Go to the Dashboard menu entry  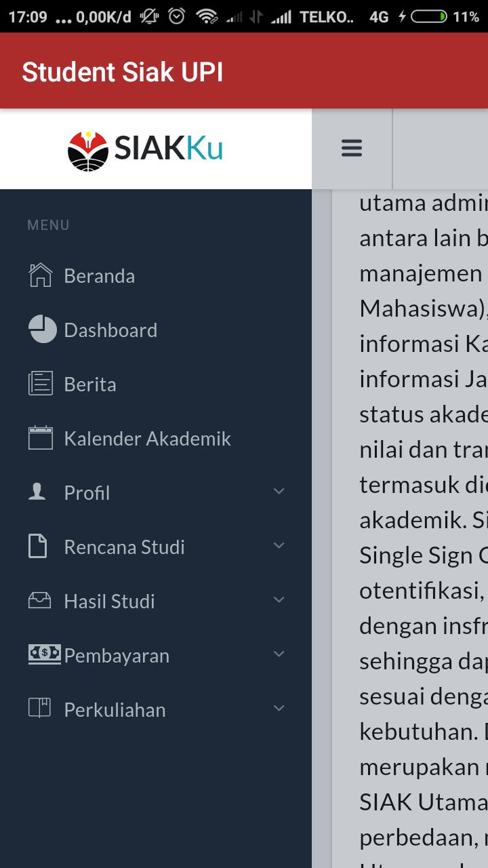pyautogui.click(x=110, y=330)
